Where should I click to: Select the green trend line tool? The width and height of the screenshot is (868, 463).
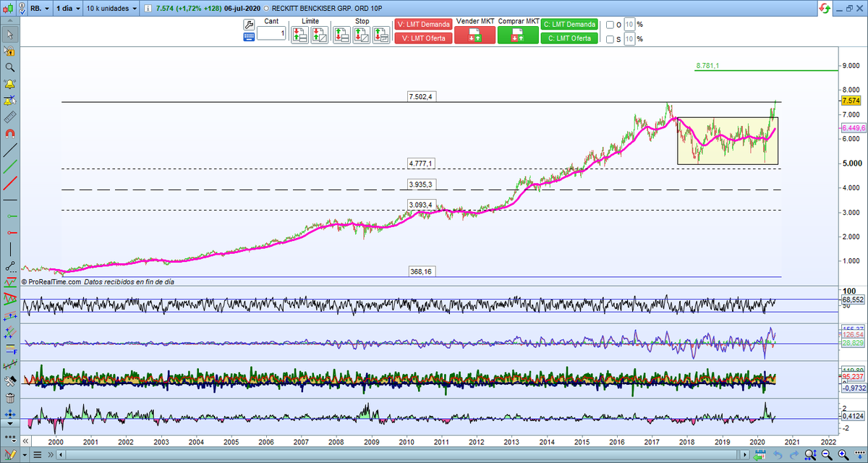[10, 166]
